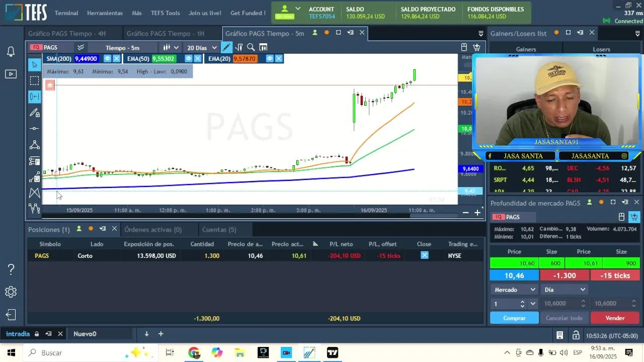Click the magnifier search icon in chart toolbar
The width and height of the screenshot is (644, 362).
[x=251, y=47]
